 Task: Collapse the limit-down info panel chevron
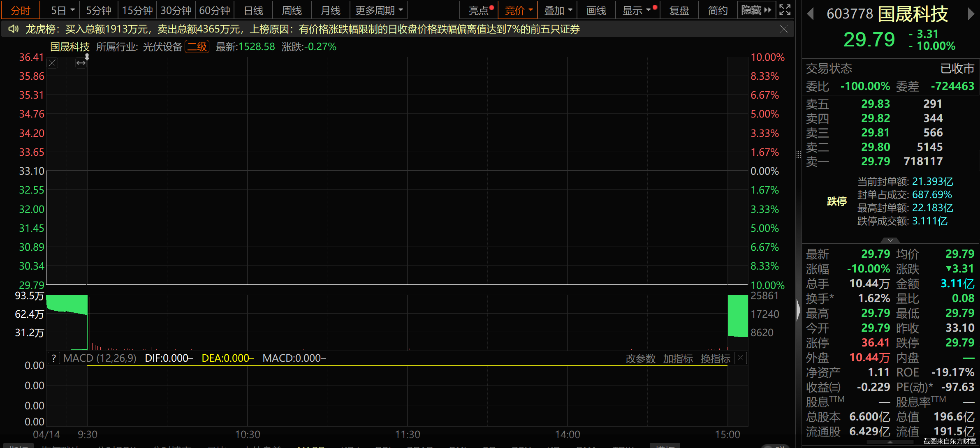pyautogui.click(x=890, y=240)
